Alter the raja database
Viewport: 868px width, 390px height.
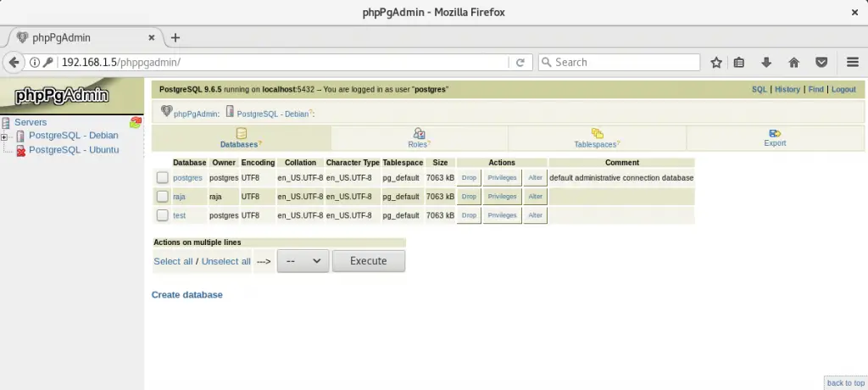click(536, 197)
